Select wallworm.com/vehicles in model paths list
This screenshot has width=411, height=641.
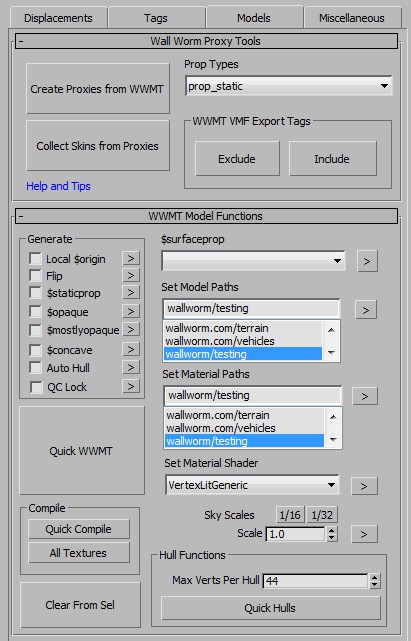pos(243,341)
